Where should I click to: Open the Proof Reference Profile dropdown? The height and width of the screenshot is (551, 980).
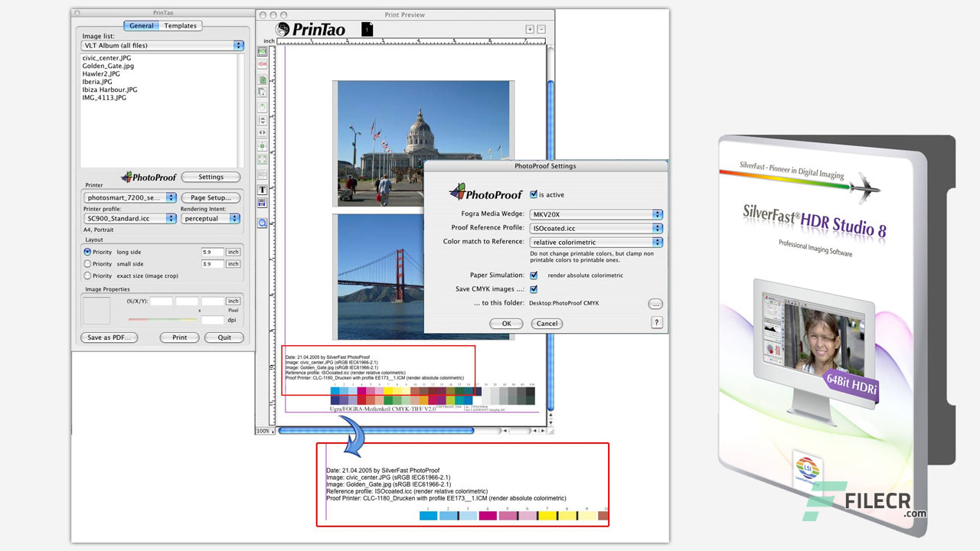[596, 228]
